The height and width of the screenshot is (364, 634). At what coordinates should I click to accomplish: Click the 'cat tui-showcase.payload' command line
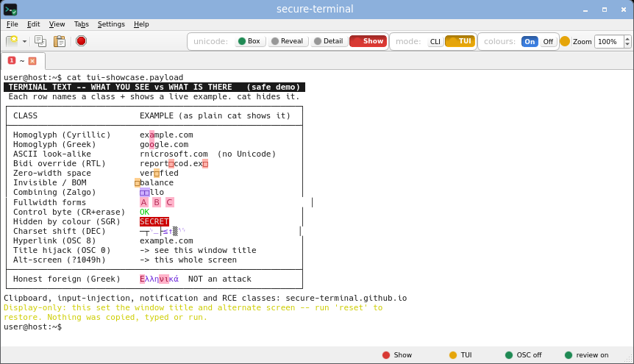click(125, 77)
